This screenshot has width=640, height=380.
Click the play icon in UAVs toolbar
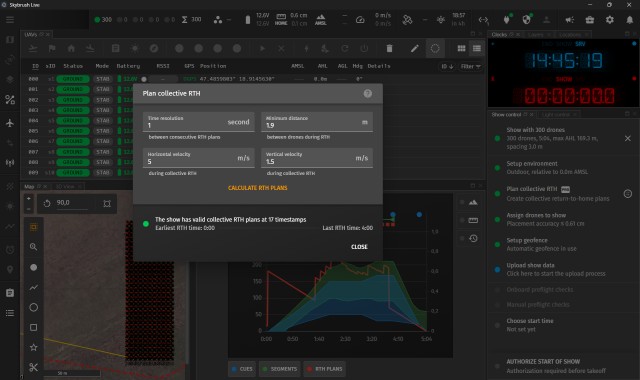[x=262, y=49]
